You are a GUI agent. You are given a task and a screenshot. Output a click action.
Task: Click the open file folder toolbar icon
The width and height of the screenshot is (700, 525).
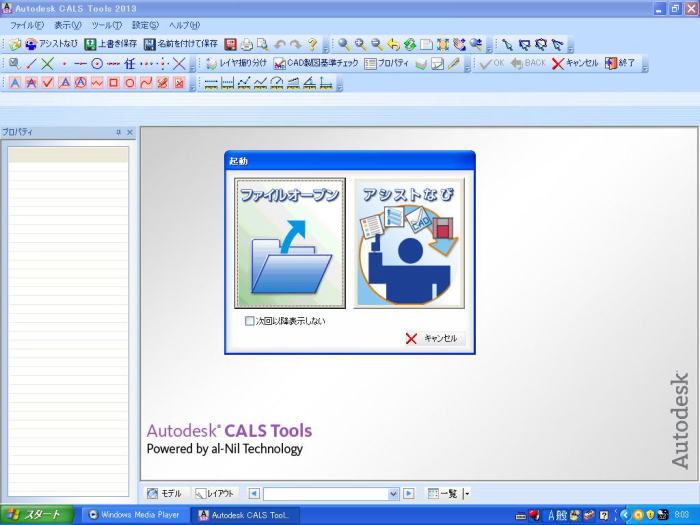15,44
